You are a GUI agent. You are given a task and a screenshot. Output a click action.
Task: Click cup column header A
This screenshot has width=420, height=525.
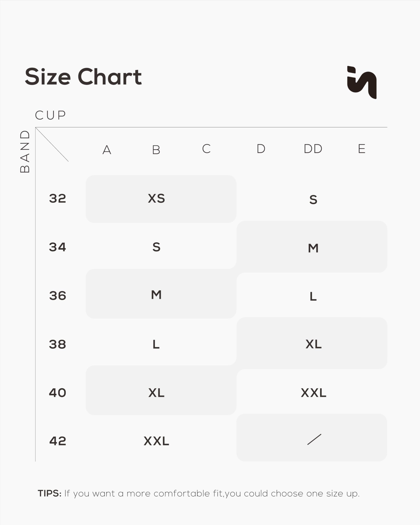[x=107, y=150]
